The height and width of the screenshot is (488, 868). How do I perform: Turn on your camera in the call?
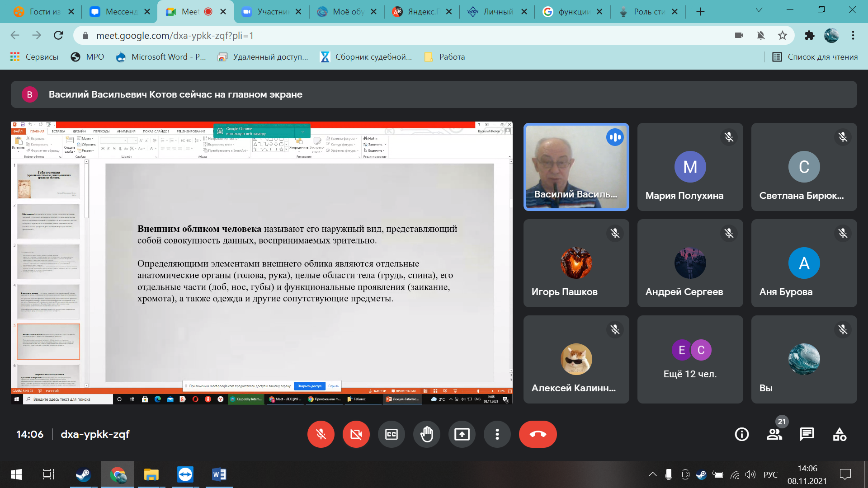[356, 434]
